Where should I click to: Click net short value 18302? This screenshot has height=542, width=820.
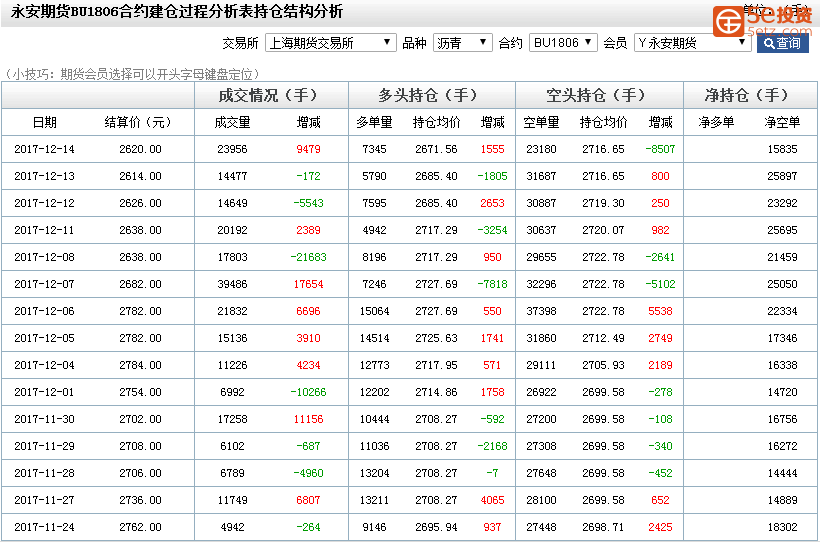click(x=782, y=527)
